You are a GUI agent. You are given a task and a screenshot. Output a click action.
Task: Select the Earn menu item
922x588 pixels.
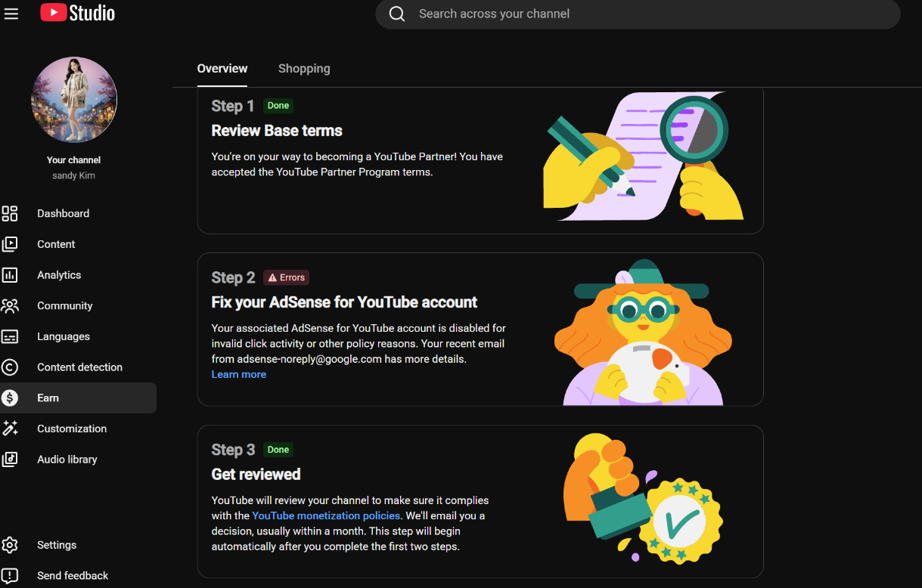[x=79, y=398]
